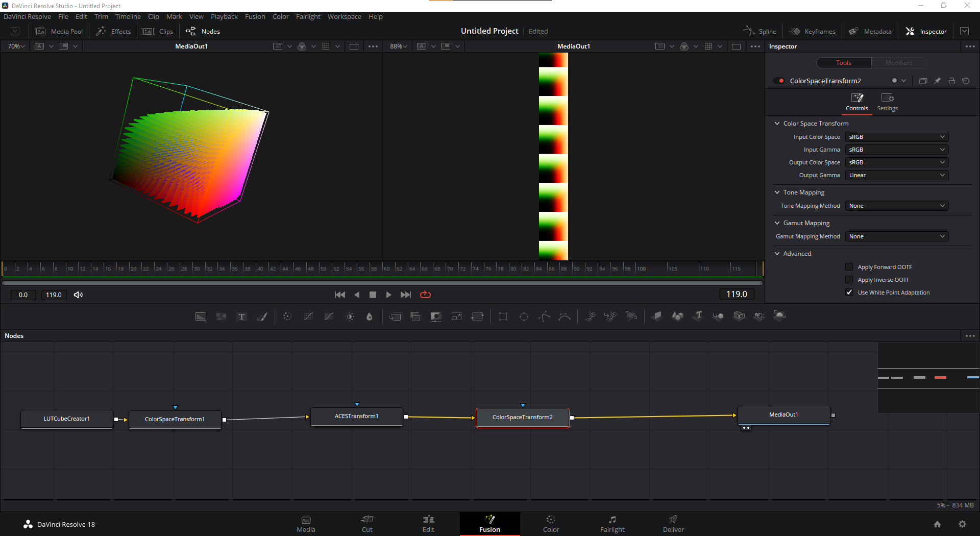Enable Apply Forward OOTF checkbox
The width and height of the screenshot is (980, 536).
point(849,267)
